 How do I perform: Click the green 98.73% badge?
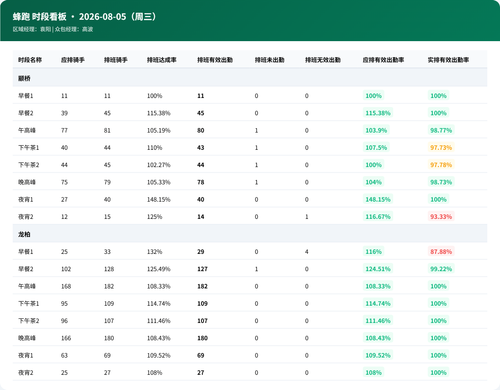[441, 182]
